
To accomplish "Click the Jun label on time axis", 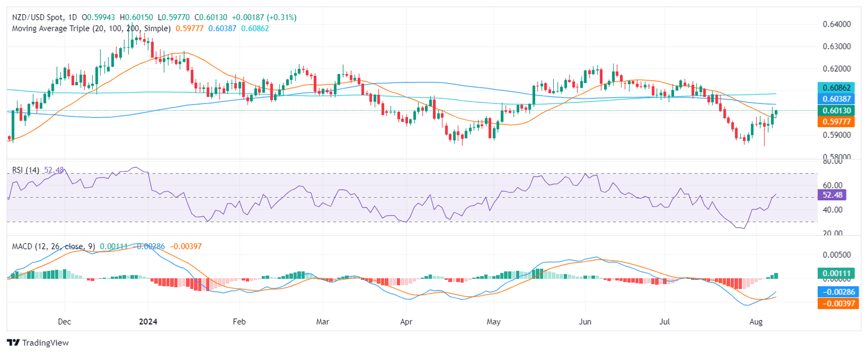I will click(585, 322).
